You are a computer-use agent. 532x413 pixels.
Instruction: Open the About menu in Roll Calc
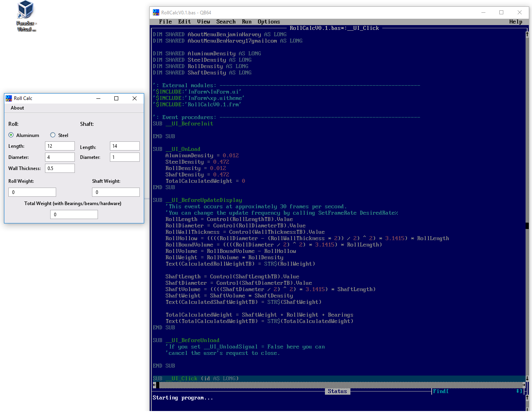point(17,108)
